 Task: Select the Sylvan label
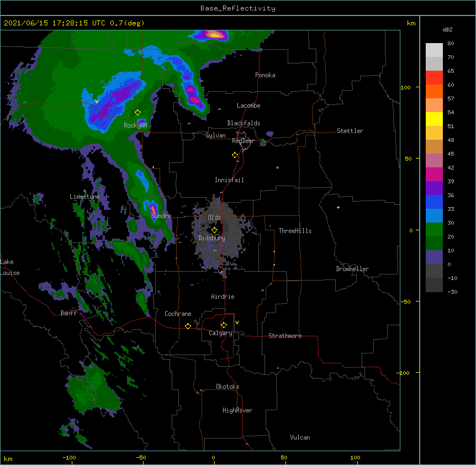tap(215, 135)
